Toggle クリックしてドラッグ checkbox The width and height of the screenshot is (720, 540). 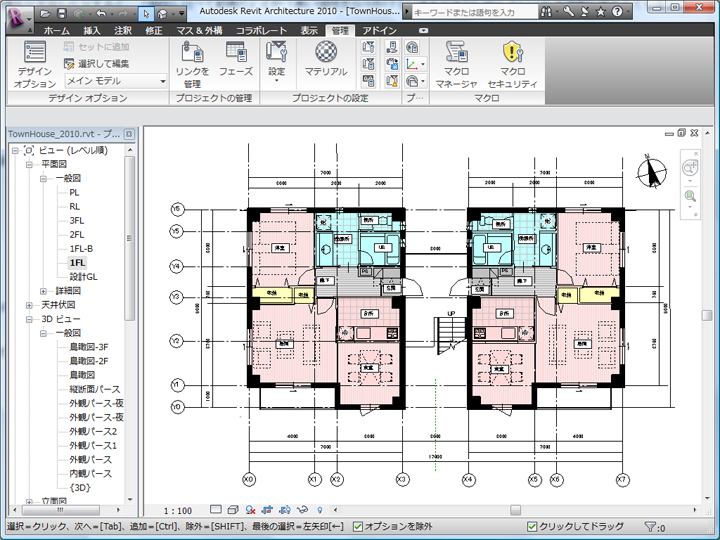(x=532, y=526)
